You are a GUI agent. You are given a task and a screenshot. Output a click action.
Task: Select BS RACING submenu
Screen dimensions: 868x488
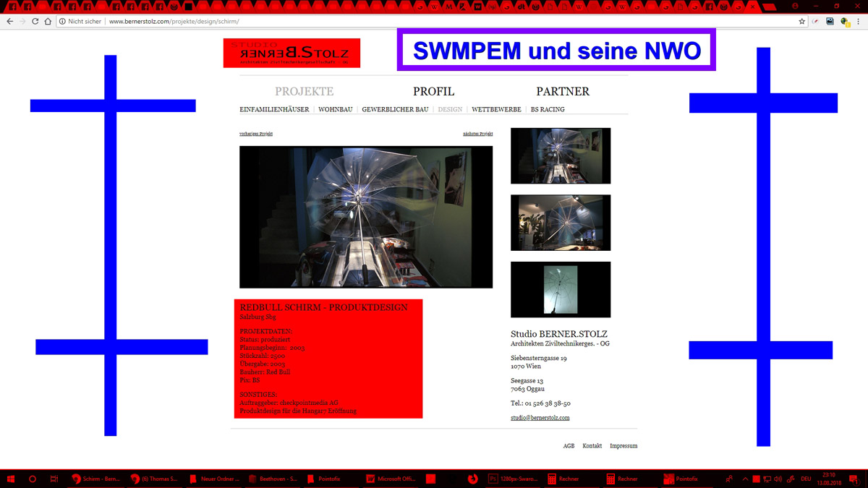[548, 110]
